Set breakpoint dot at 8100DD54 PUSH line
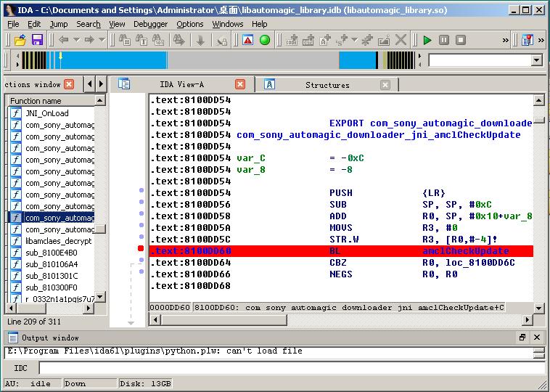Image resolution: width=550 pixels, height=392 pixels. tap(141, 190)
